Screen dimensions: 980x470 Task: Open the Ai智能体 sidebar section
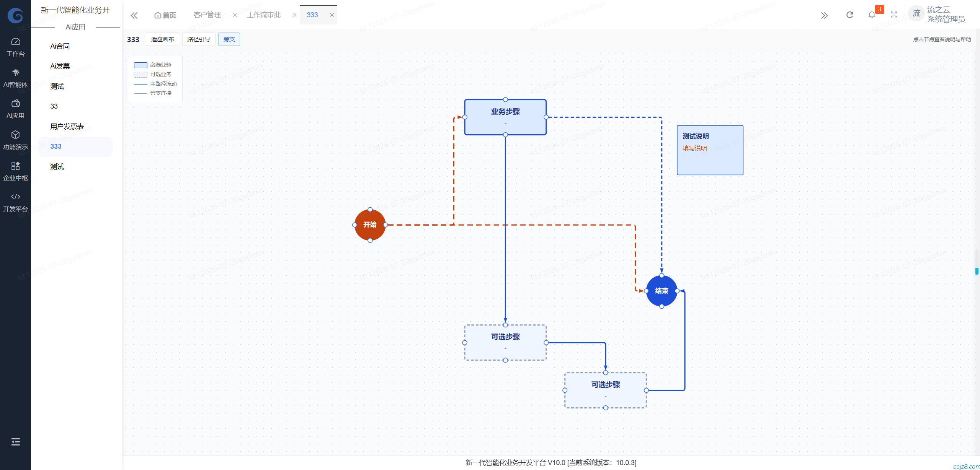pos(15,78)
